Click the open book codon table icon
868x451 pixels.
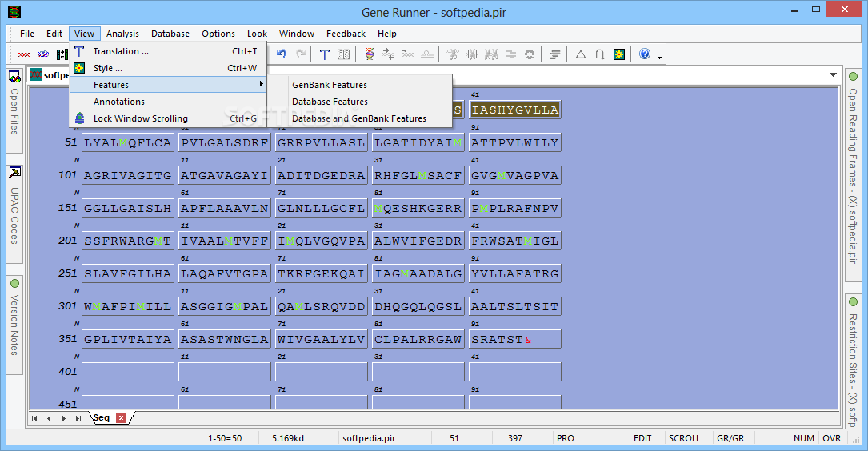(344, 54)
